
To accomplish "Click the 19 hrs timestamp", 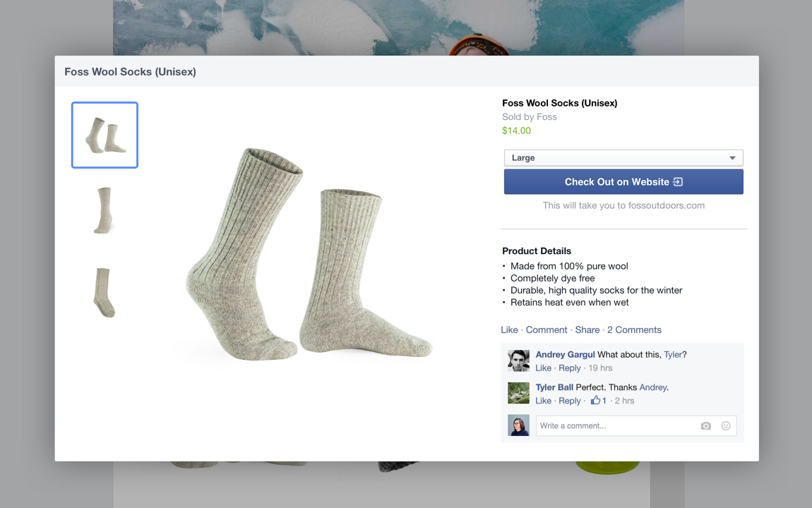I will pyautogui.click(x=600, y=368).
